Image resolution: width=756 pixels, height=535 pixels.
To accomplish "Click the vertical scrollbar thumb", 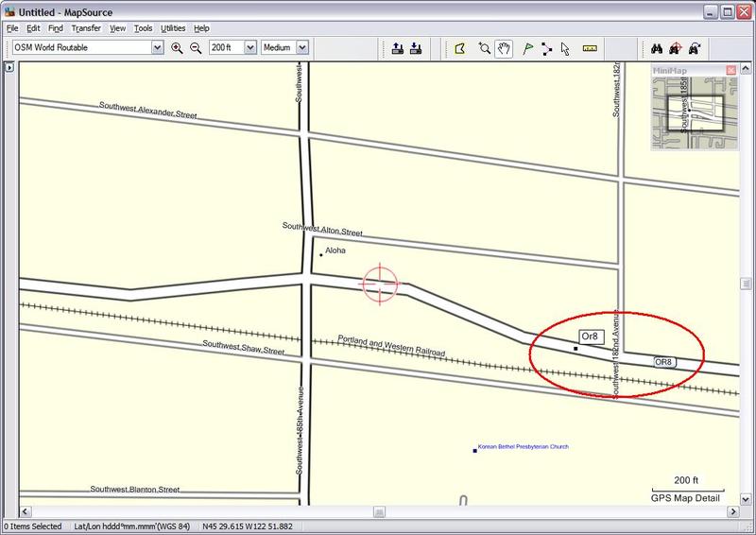I will coord(746,284).
